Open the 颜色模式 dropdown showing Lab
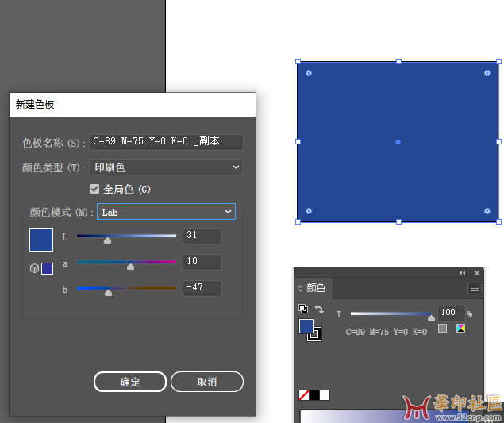The width and height of the screenshot is (504, 423). [166, 212]
